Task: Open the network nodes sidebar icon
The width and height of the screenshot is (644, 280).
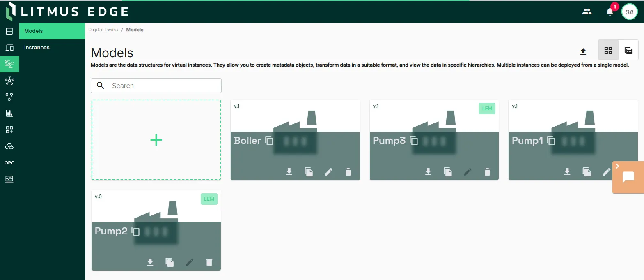Action: click(x=9, y=81)
